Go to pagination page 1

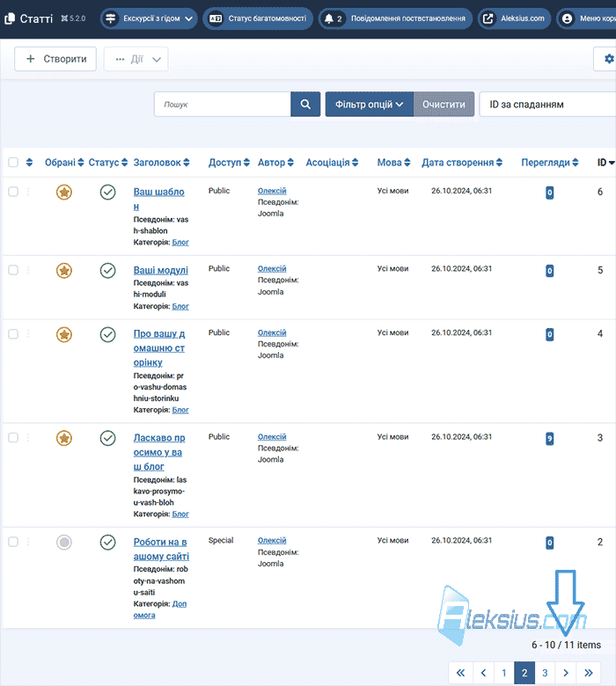504,673
